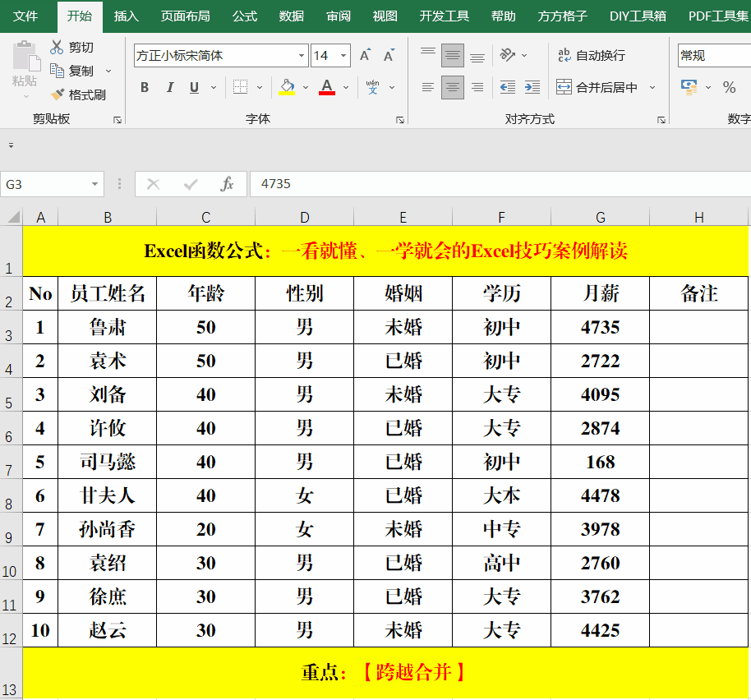Select column G header
Screen dimensions: 751x700
click(600, 218)
